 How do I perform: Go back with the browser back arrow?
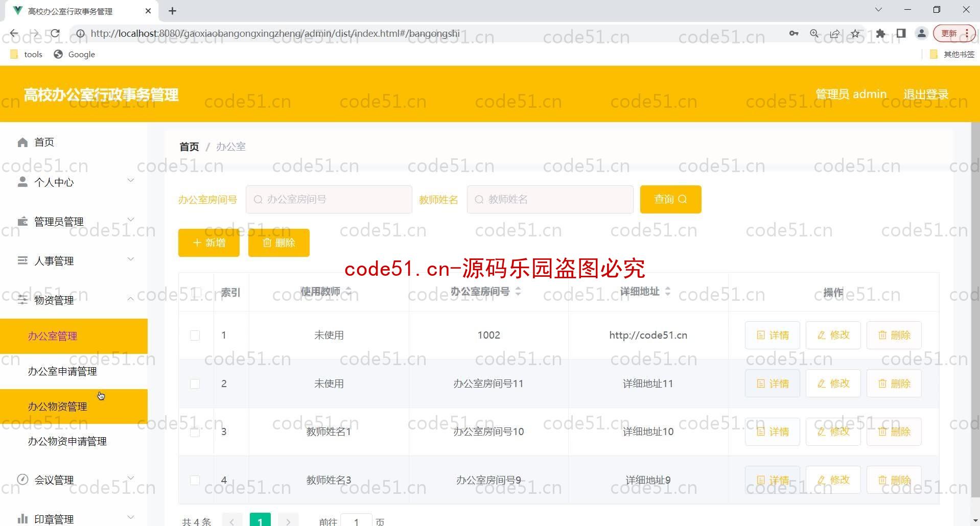click(14, 34)
